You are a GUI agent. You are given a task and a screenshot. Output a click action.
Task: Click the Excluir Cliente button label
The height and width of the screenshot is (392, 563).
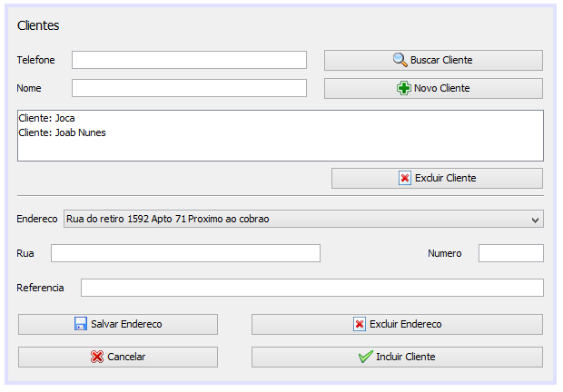[445, 178]
